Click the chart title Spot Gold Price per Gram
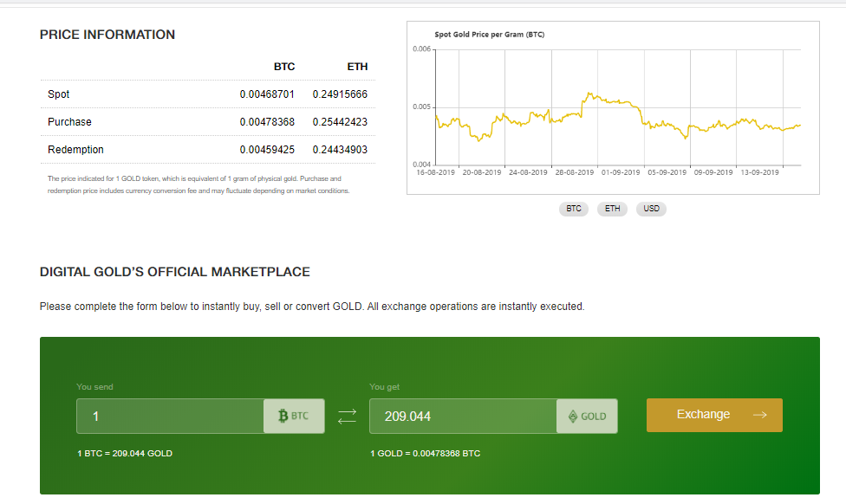Viewport: 846px width, 504px height. [490, 35]
